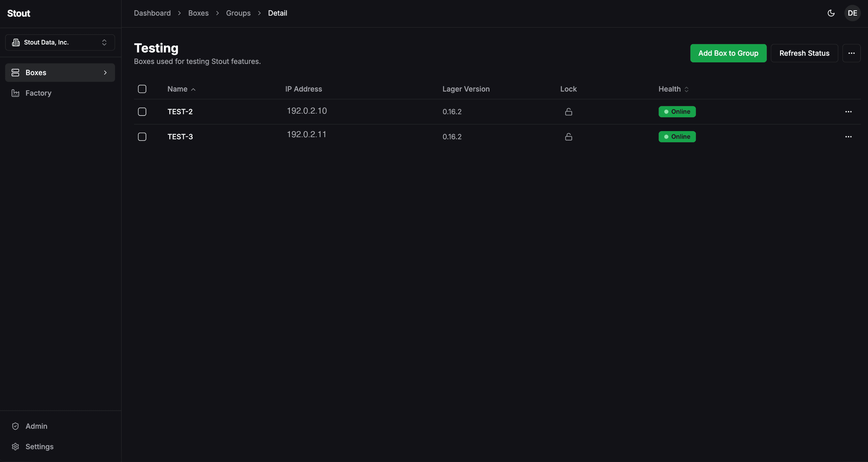Click TEST-2 box name
The height and width of the screenshot is (462, 868).
coord(180,112)
